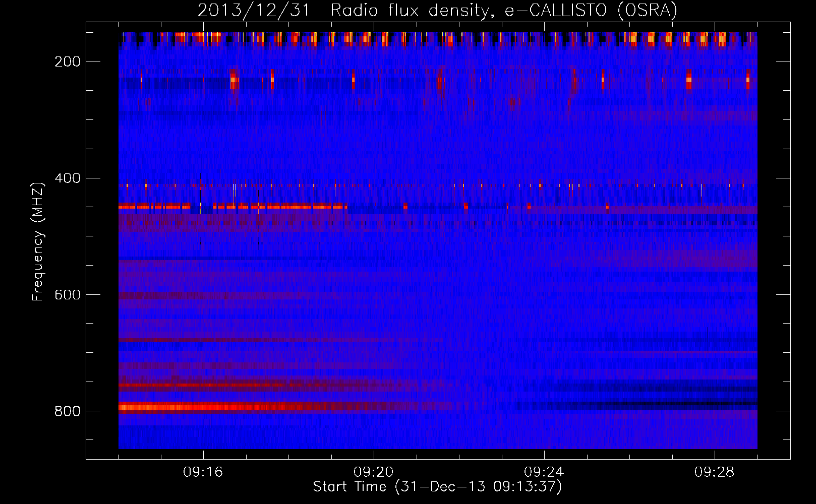The width and height of the screenshot is (816, 504).
Task: Click the 09:28 time tick label
Action: 715,472
